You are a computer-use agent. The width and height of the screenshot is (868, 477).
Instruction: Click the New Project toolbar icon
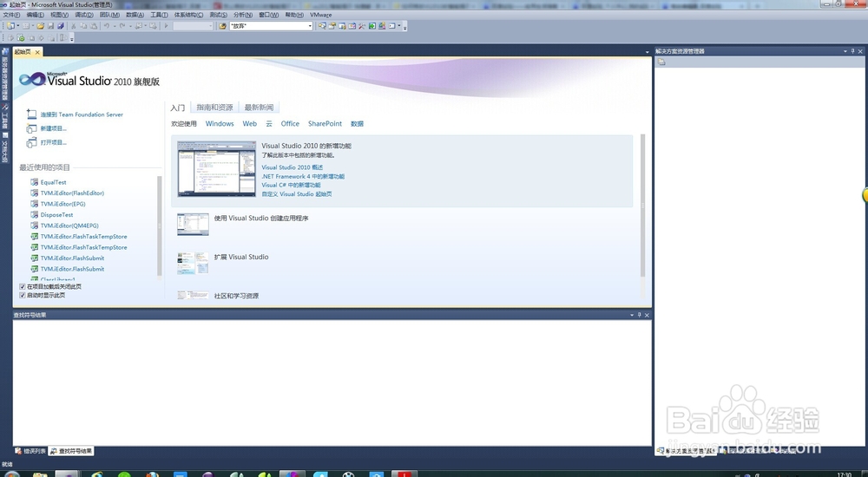click(x=10, y=26)
